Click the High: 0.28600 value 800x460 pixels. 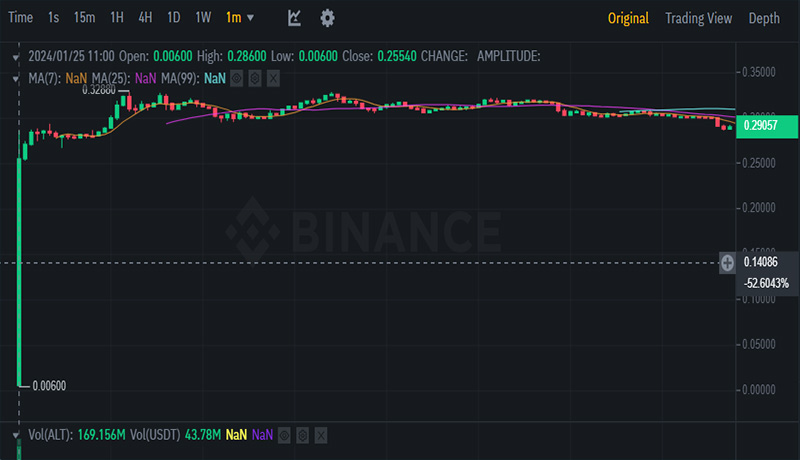point(247,56)
